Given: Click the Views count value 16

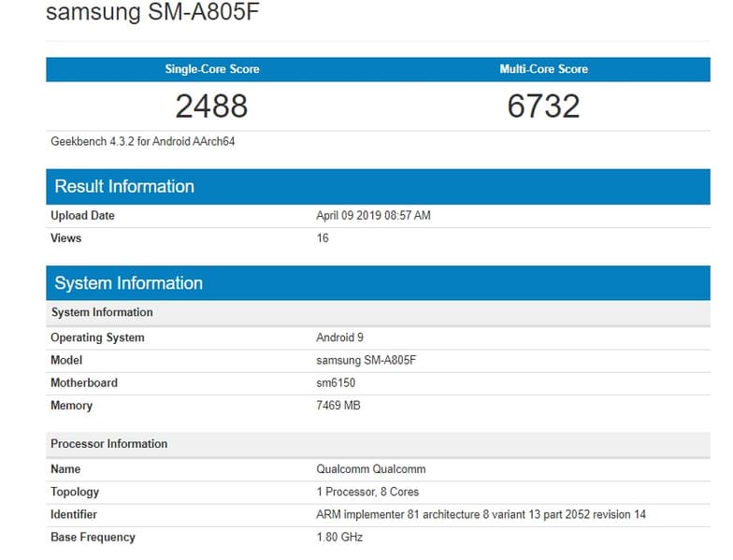Looking at the screenshot, I should (x=323, y=238).
